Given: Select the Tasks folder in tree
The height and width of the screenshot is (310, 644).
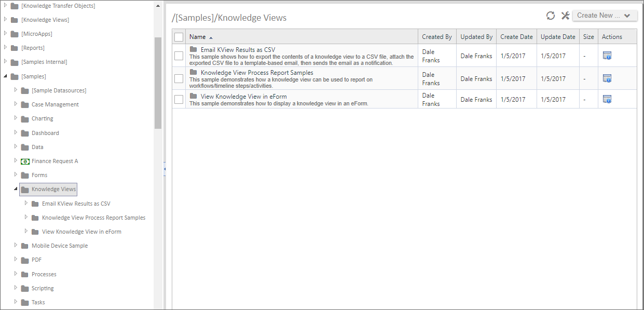Looking at the screenshot, I should [x=38, y=302].
